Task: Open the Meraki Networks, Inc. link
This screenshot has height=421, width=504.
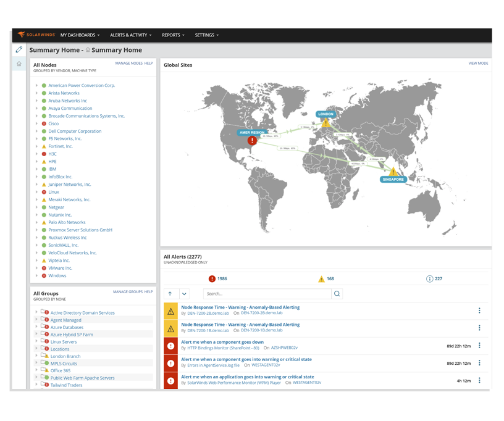Action: [x=69, y=200]
